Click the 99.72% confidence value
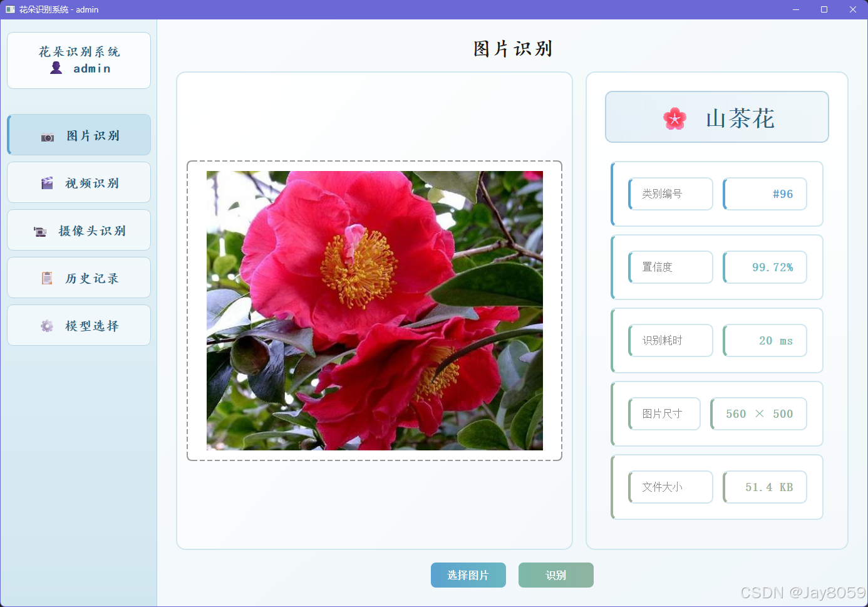Image resolution: width=868 pixels, height=607 pixels. click(x=773, y=267)
